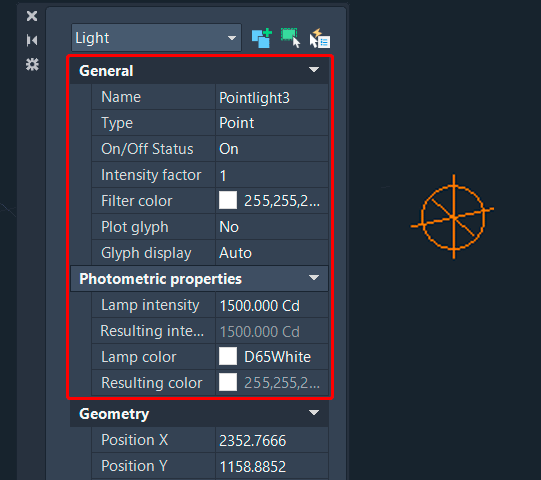Screen dimensions: 541x480
Task: Click the greyed Resulting intensity 1500.000 Cd value
Action: tap(260, 332)
